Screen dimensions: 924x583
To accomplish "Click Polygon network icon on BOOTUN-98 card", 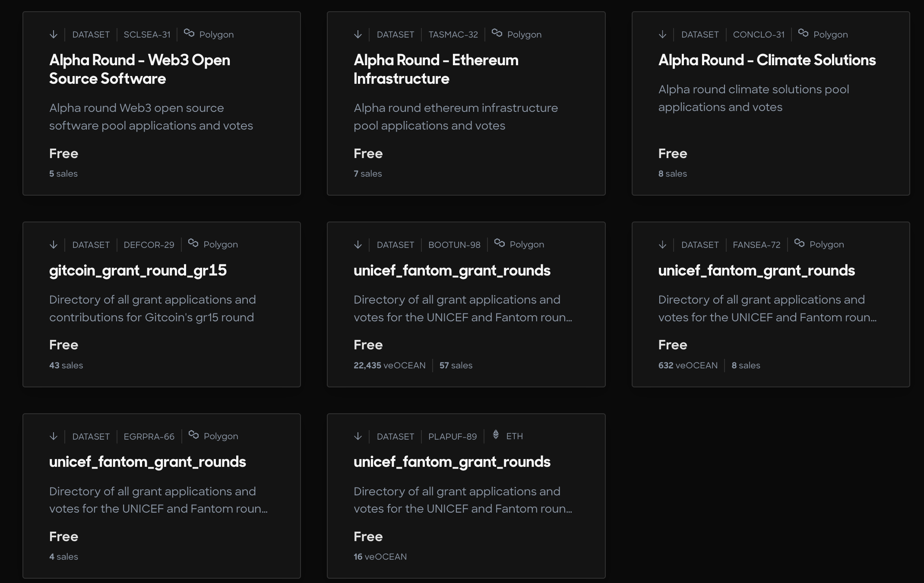I will click(x=500, y=243).
